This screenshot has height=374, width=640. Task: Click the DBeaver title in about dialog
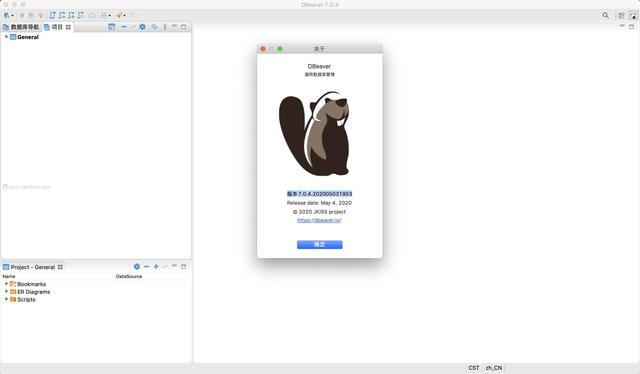319,66
